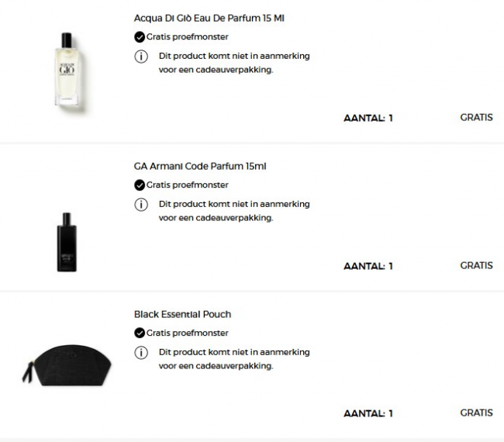Click the checkmark icon under Armani Code
Screen dimensions: 504x442
click(x=140, y=185)
